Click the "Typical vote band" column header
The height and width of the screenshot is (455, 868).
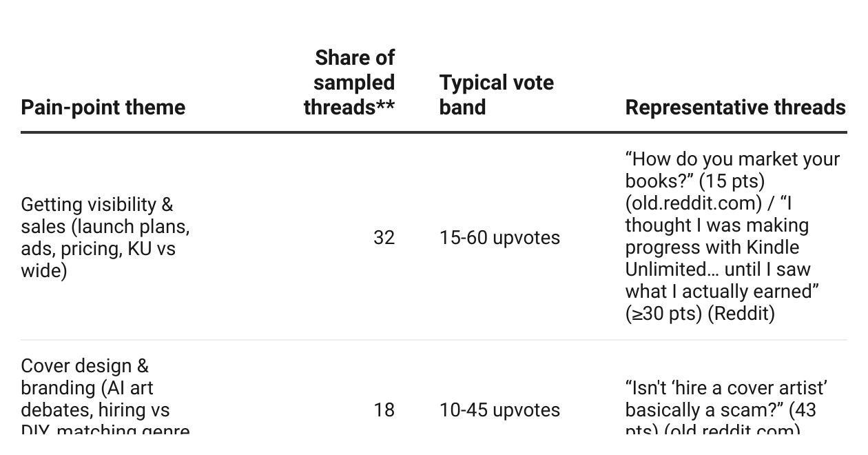pyautogui.click(x=497, y=95)
